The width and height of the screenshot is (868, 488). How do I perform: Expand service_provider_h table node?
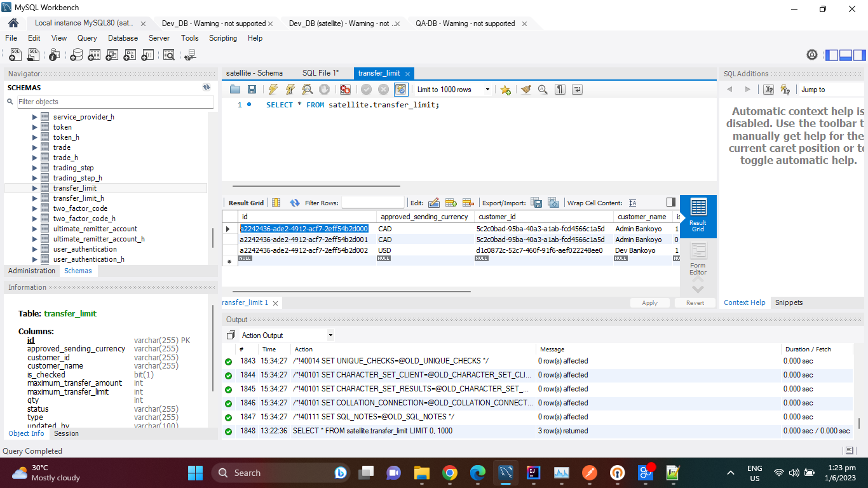tap(35, 117)
